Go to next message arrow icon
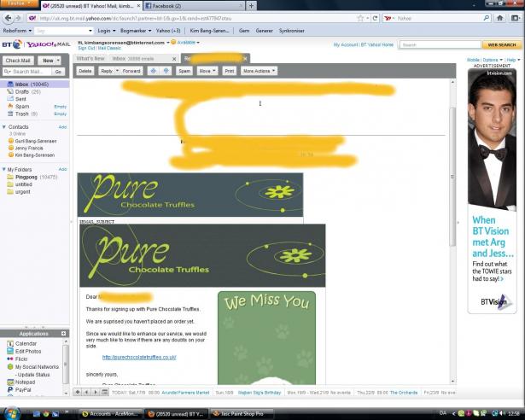 (x=166, y=71)
